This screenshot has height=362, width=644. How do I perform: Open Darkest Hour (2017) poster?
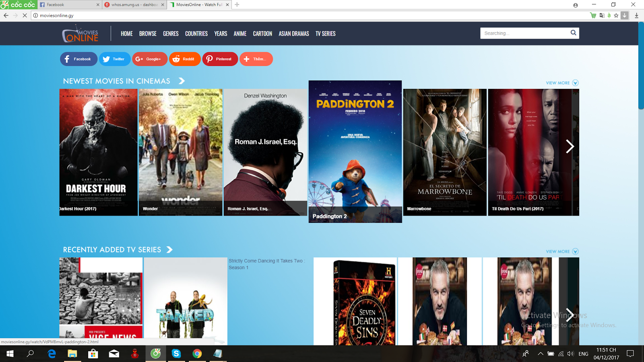point(99,152)
